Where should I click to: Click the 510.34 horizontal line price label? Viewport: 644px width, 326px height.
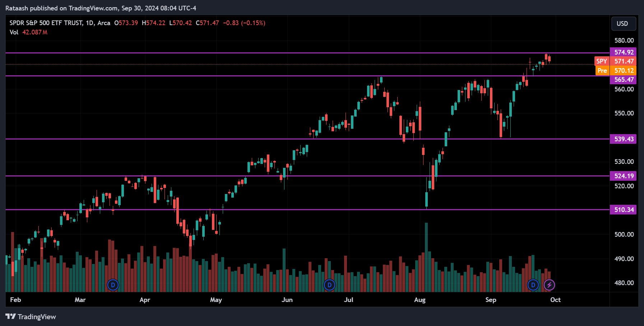coord(623,209)
